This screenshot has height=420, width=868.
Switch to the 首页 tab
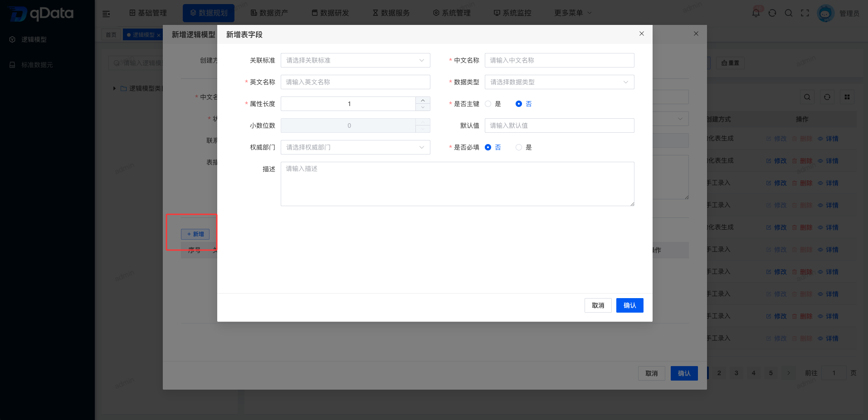click(111, 35)
